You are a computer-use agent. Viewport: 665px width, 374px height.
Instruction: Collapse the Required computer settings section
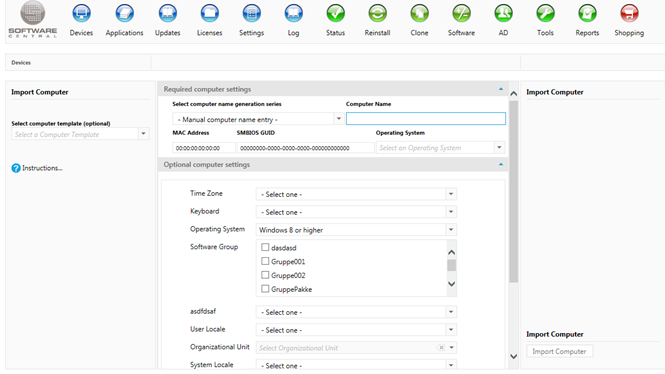point(501,89)
